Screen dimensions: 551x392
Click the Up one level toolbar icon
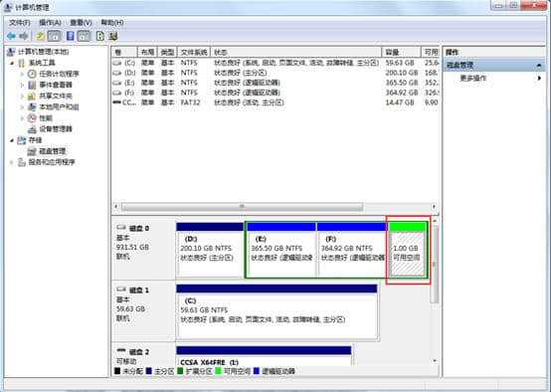point(40,36)
